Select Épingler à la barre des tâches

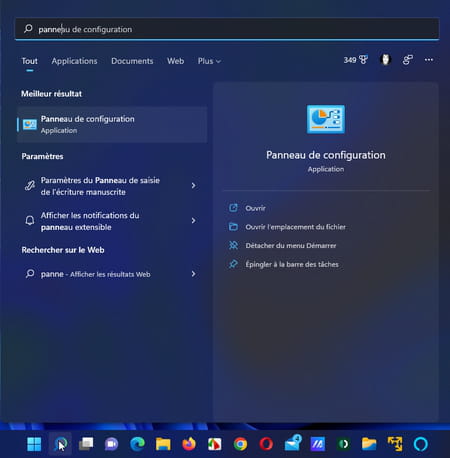point(292,264)
